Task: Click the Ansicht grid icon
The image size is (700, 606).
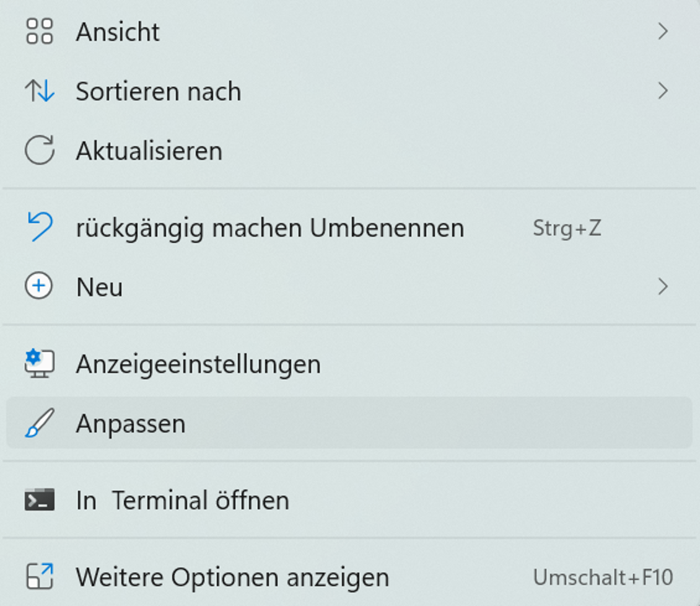Action: 38,32
